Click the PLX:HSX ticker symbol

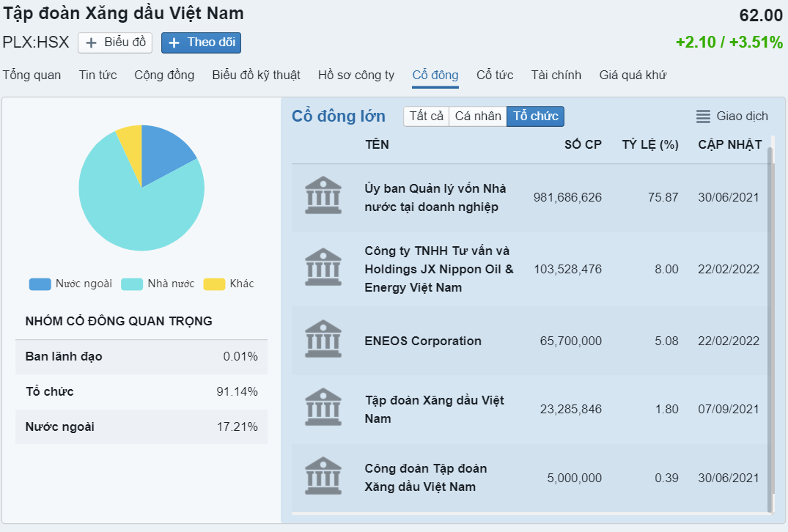pos(36,43)
